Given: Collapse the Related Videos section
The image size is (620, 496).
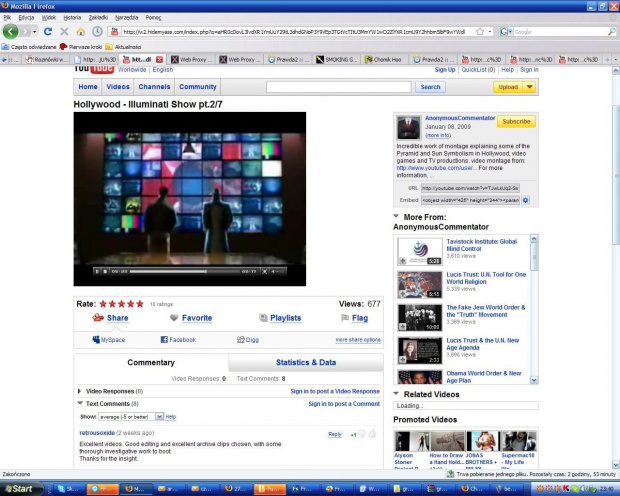Looking at the screenshot, I should [396, 394].
